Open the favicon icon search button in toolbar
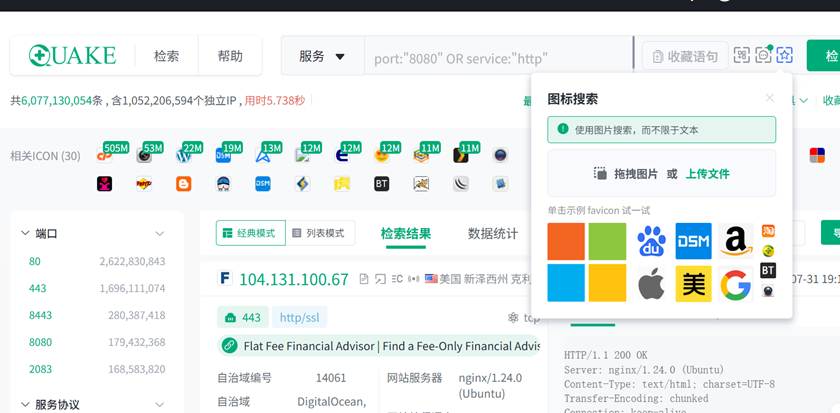Screen dimensions: 840x413 [784, 55]
